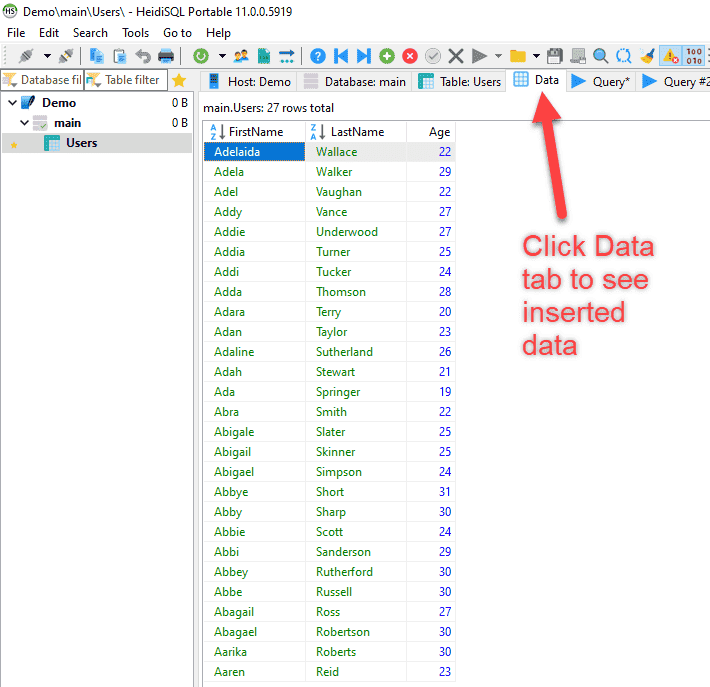The height and width of the screenshot is (687, 710).
Task: Open the connect dropdown arrow
Action: 47,56
